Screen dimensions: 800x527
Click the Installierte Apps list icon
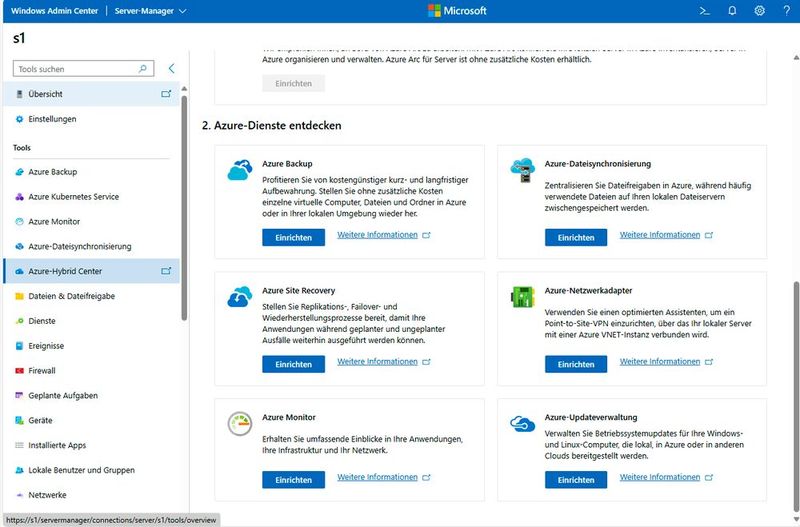coord(19,445)
